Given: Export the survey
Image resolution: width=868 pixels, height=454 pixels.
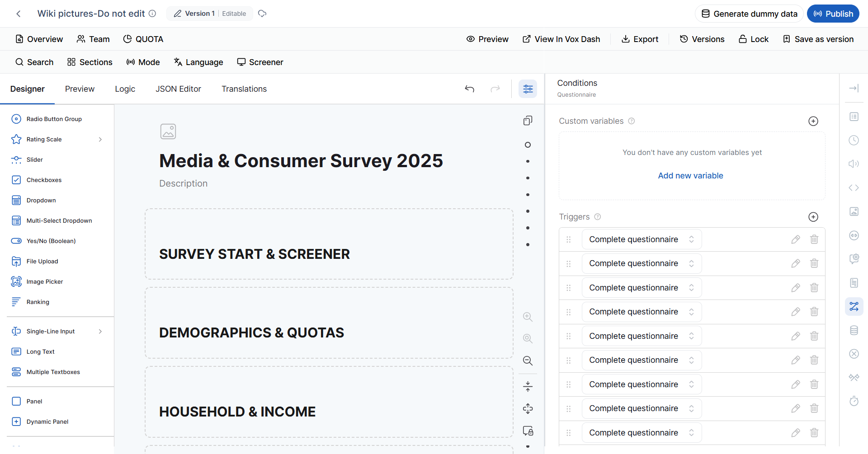Looking at the screenshot, I should 640,39.
